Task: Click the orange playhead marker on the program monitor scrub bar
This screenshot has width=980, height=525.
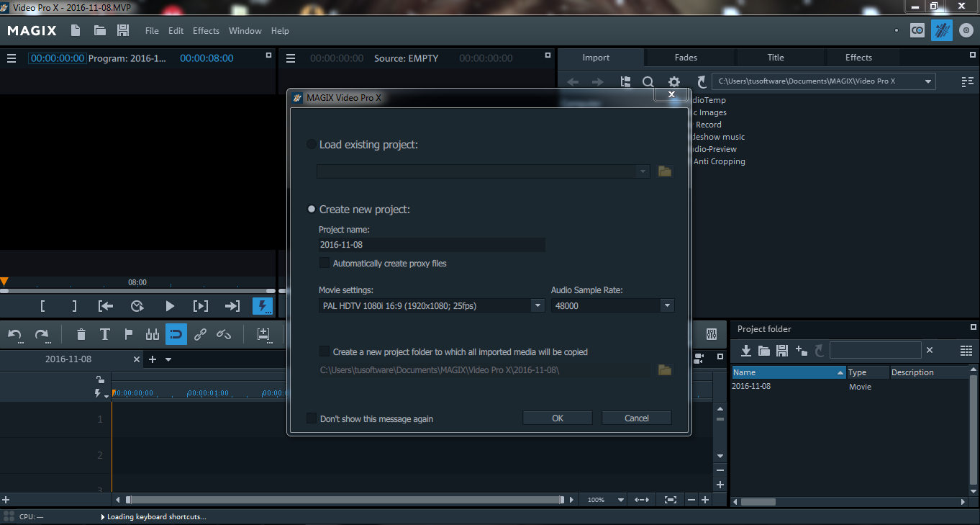Action: (4, 282)
